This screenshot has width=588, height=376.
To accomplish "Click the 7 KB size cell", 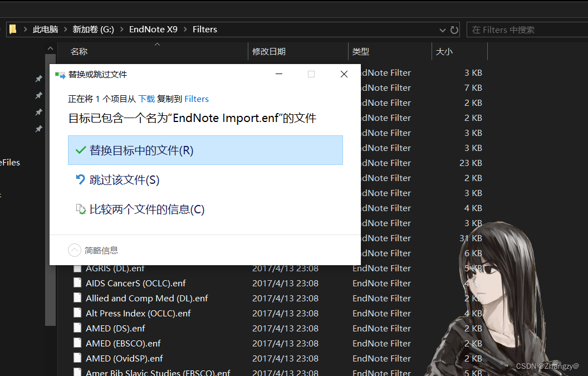I will (473, 88).
